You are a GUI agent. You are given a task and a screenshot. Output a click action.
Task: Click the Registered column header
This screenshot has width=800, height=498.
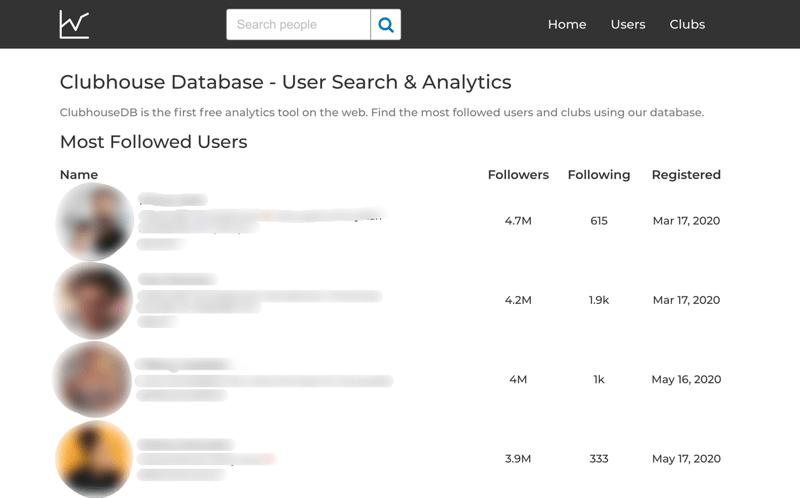pos(686,174)
